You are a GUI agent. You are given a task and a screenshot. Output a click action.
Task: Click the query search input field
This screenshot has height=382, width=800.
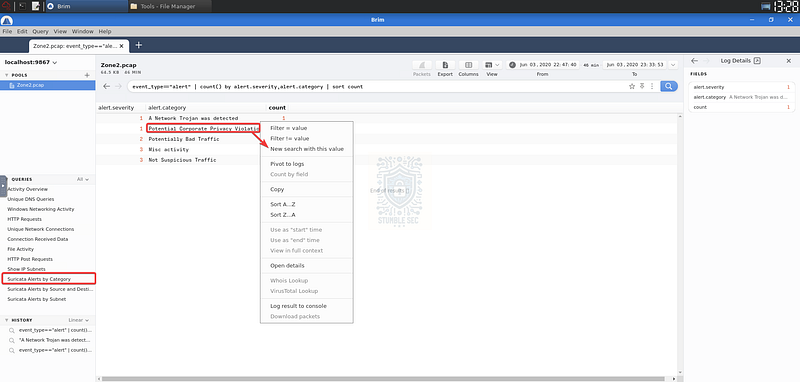378,87
